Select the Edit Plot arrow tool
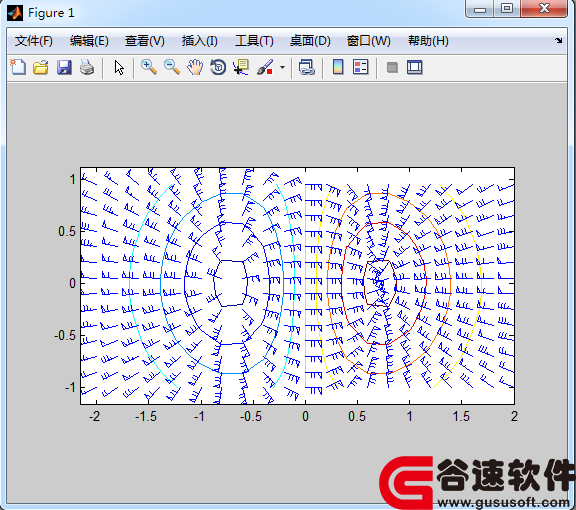The width and height of the screenshot is (576, 510). [x=119, y=68]
